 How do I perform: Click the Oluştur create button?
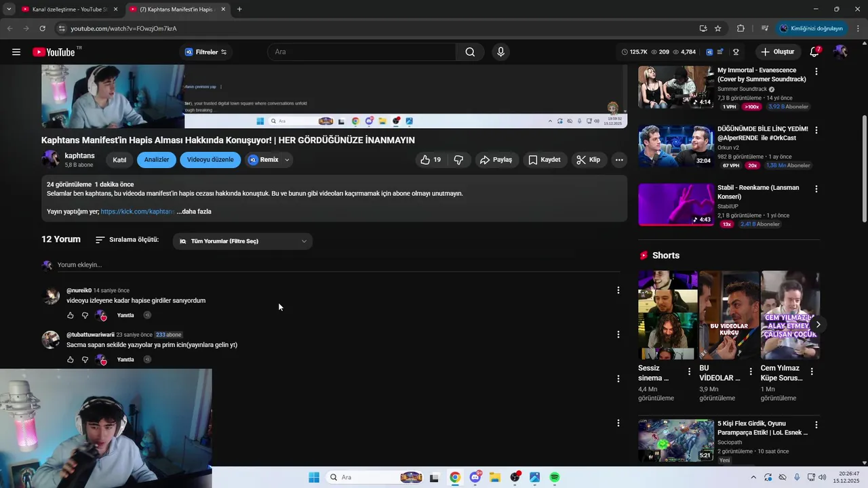[777, 52]
